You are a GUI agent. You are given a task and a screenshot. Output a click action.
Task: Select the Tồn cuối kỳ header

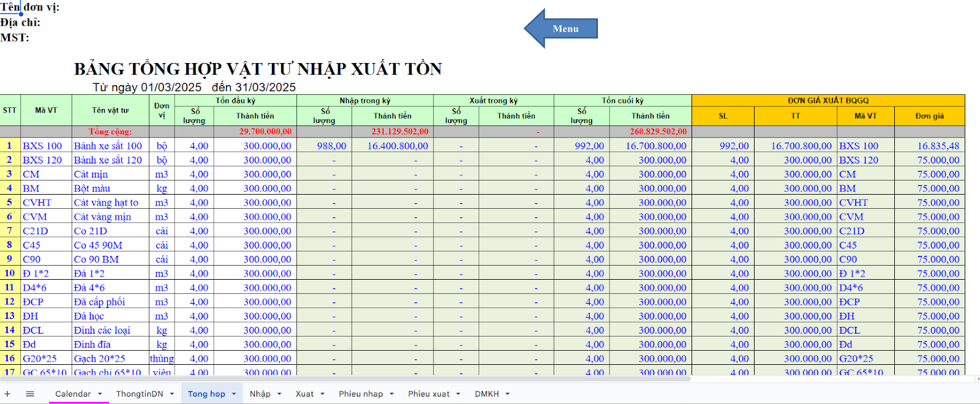pyautogui.click(x=623, y=100)
